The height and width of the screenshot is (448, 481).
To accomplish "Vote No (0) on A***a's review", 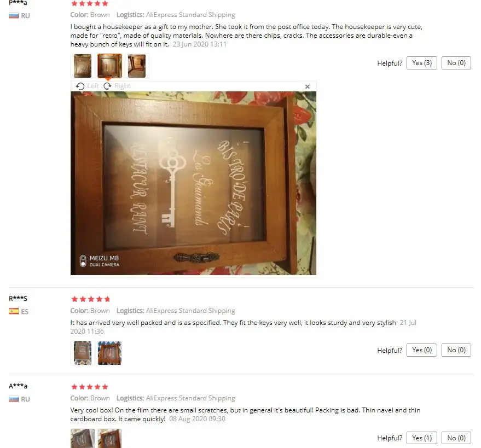I will click(x=456, y=438).
